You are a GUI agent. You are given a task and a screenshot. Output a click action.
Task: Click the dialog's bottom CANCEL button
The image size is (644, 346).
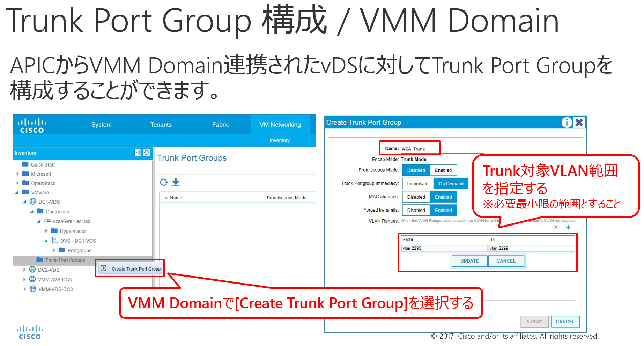pos(565,322)
